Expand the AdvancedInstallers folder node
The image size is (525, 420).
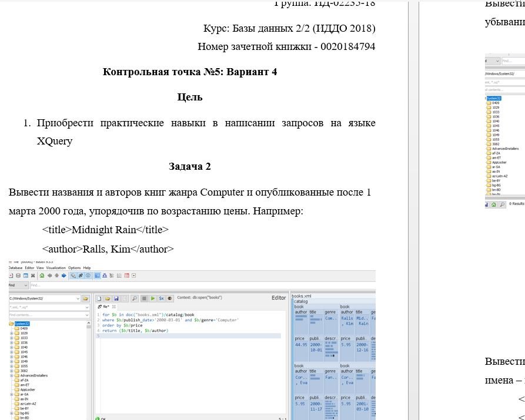[12, 375]
